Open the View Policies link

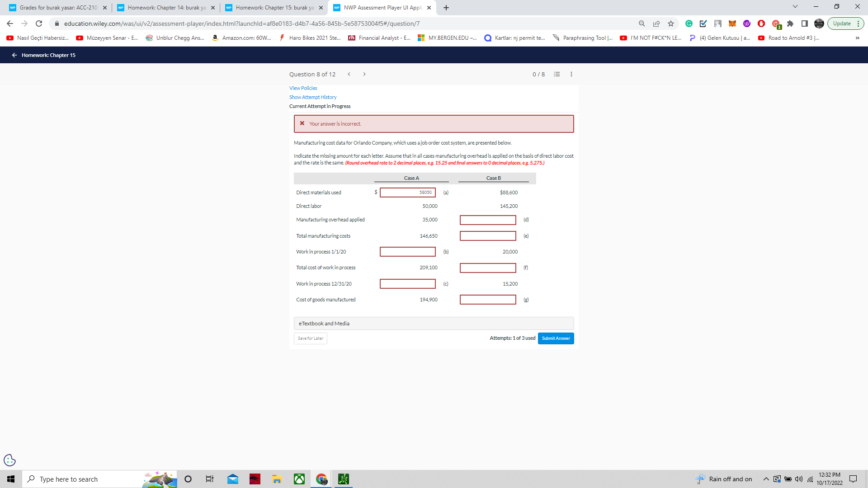pos(303,88)
